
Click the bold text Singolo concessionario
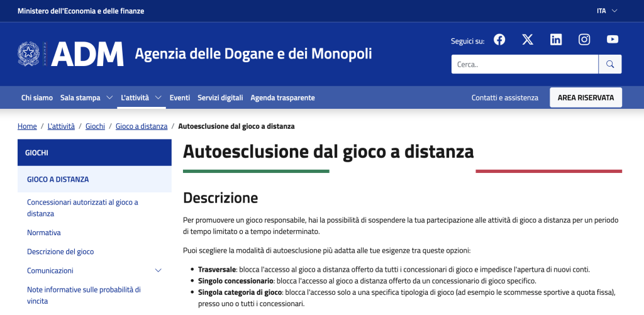point(236,281)
